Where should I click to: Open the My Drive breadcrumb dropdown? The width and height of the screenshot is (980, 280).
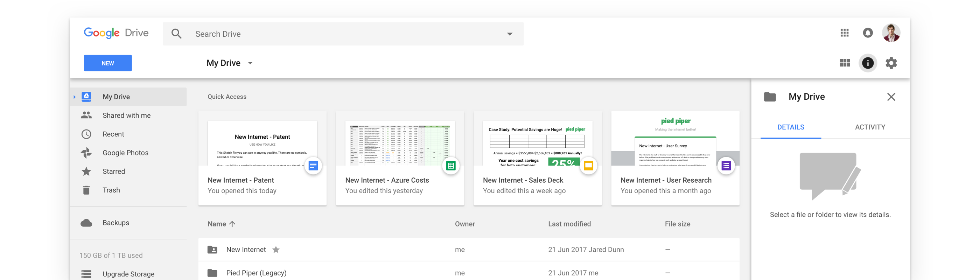click(250, 63)
